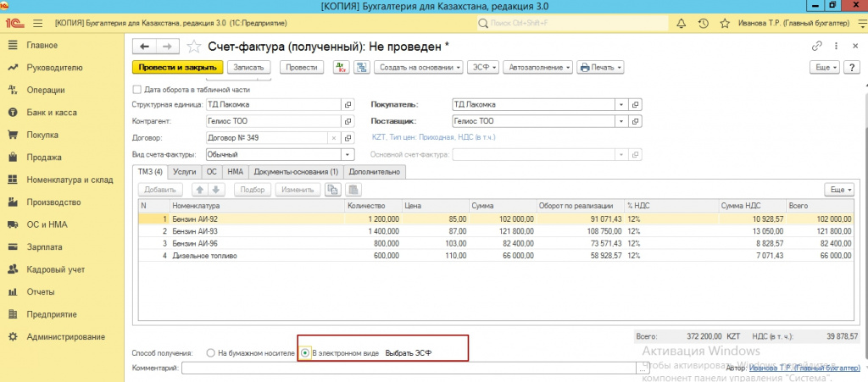Select На бумажном носителе option

point(210,352)
